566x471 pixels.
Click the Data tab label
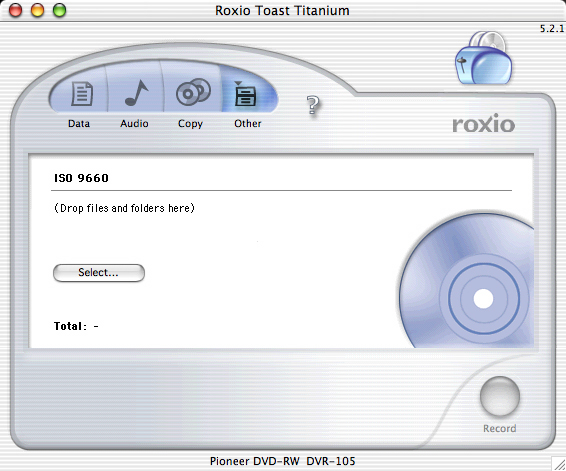point(79,123)
